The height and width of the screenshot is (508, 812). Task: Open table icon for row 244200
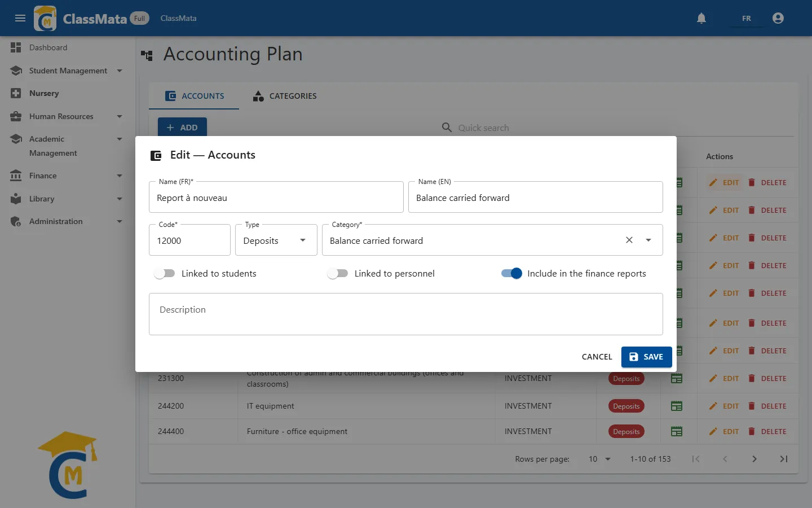(x=677, y=406)
